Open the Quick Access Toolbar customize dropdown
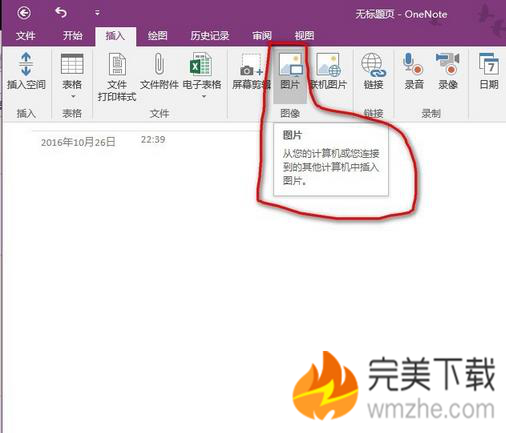 click(x=97, y=13)
